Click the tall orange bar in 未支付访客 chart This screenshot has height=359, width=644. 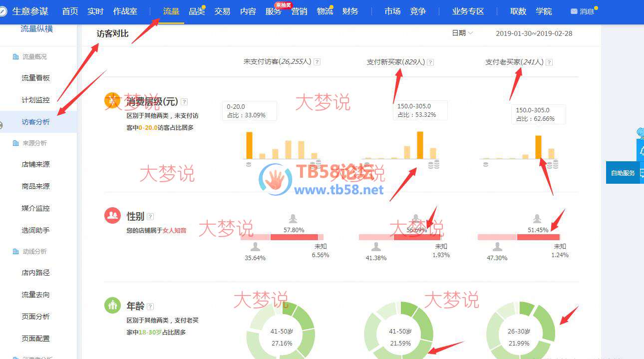click(249, 145)
